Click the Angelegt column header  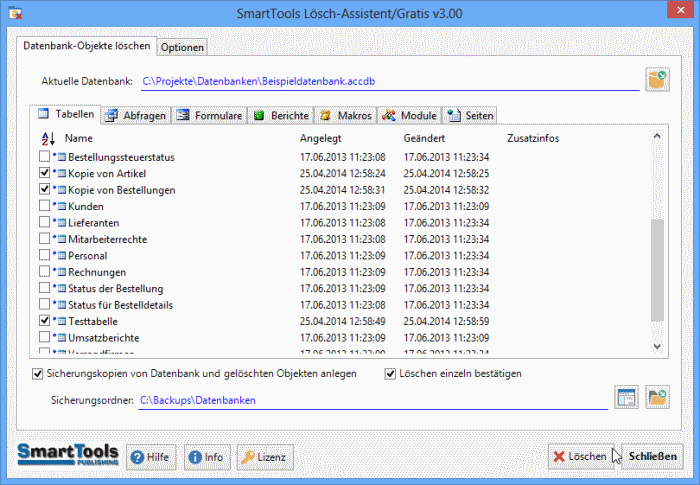[321, 138]
